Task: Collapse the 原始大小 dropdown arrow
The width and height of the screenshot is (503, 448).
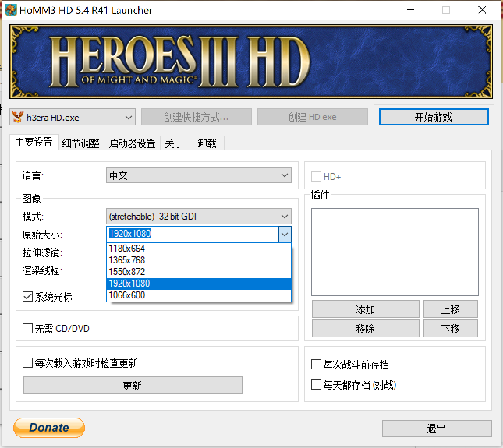Action: [x=285, y=234]
